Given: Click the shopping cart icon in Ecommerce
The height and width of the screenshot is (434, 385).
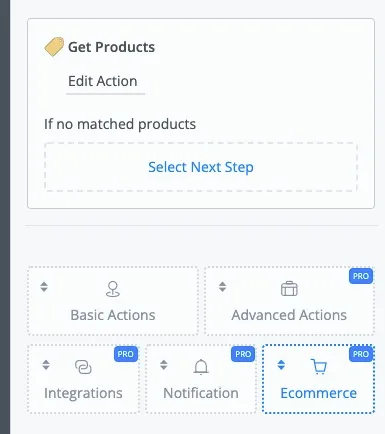Looking at the screenshot, I should (x=319, y=367).
